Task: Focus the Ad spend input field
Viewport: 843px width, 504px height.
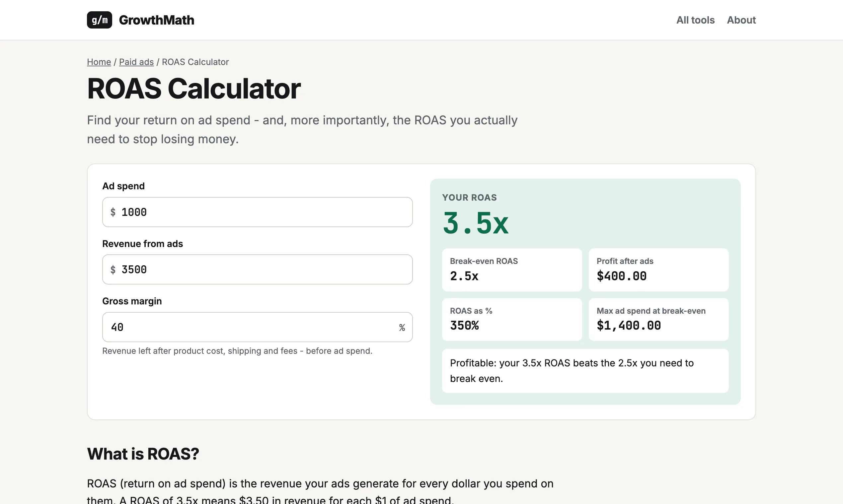Action: pyautogui.click(x=257, y=212)
